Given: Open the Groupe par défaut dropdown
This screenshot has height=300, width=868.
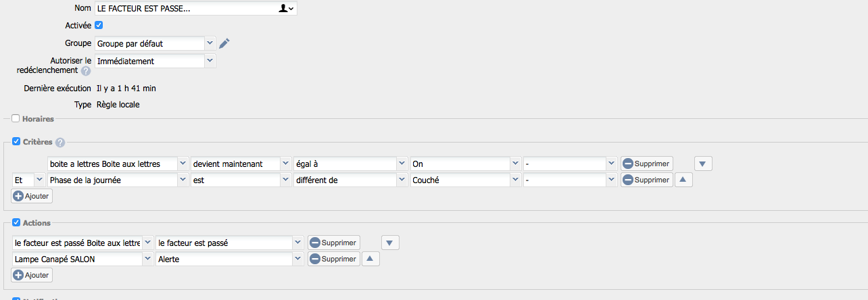Looking at the screenshot, I should pyautogui.click(x=155, y=43).
